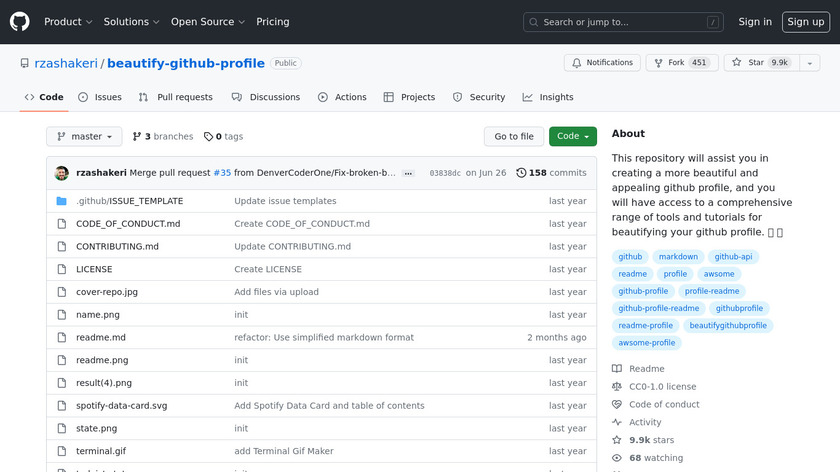The height and width of the screenshot is (472, 840).
Task: Click the Search or jump to field
Action: point(623,22)
